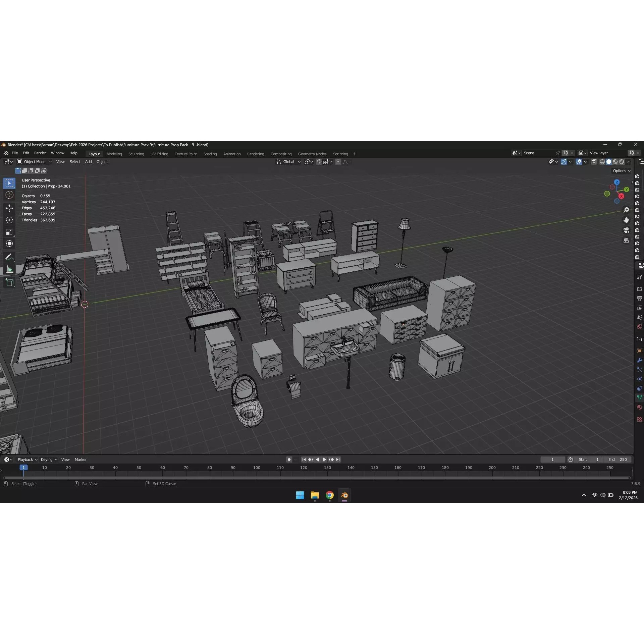Activate the Measure tool
The width and height of the screenshot is (644, 644).
click(9, 269)
